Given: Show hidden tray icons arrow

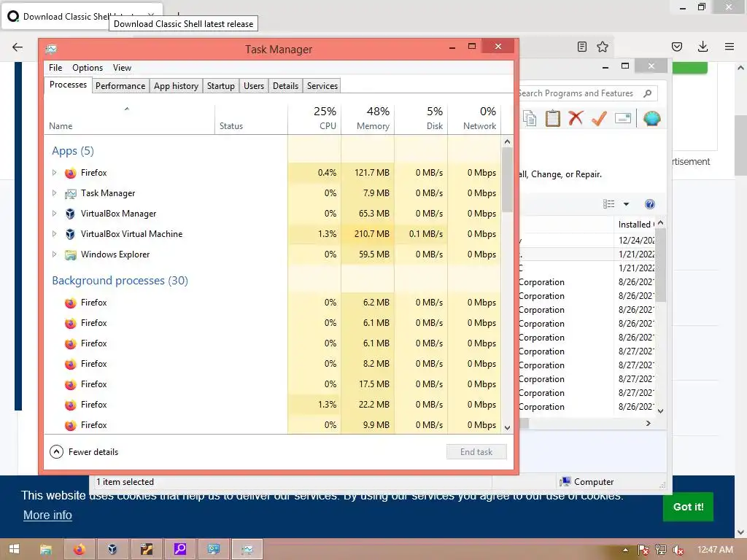Looking at the screenshot, I should tap(625, 550).
